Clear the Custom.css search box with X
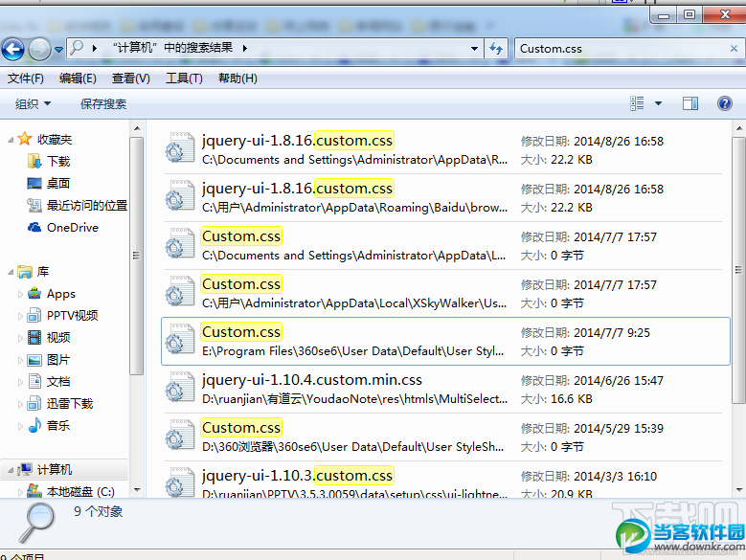Image resolution: width=746 pixels, height=560 pixels. click(x=734, y=49)
